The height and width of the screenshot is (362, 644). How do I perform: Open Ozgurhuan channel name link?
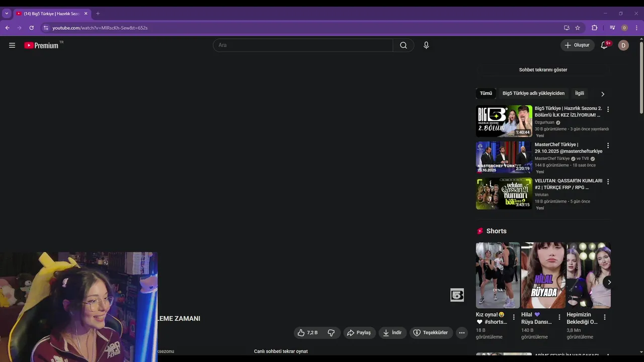(x=544, y=123)
